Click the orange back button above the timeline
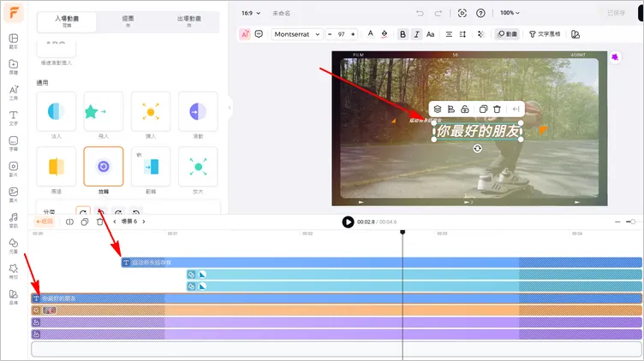This screenshot has height=361, width=644. click(44, 222)
